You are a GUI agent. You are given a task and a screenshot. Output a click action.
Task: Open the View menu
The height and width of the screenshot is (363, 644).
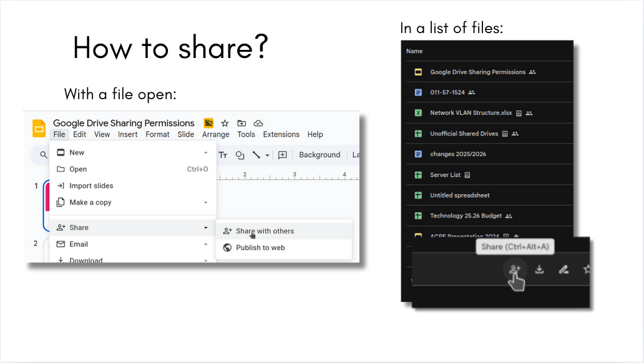102,134
